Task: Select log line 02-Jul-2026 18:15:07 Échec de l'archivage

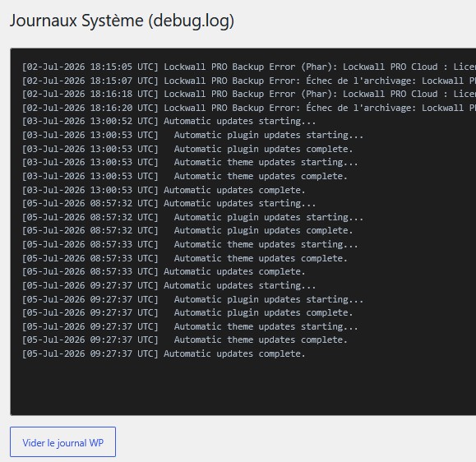Action: [249, 81]
